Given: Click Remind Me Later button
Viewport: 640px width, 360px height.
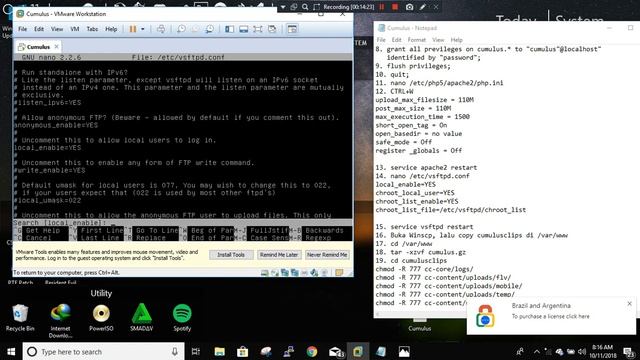Looking at the screenshot, I should point(279,255).
